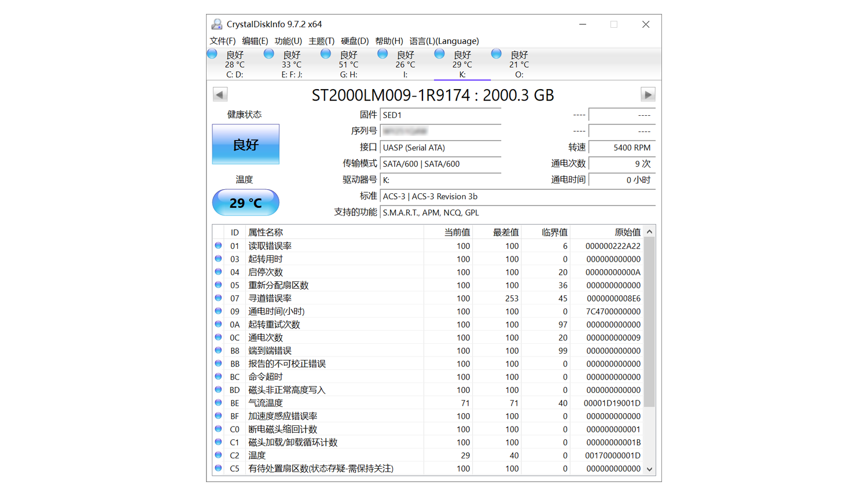Select the G: H: disk status orb

click(326, 54)
